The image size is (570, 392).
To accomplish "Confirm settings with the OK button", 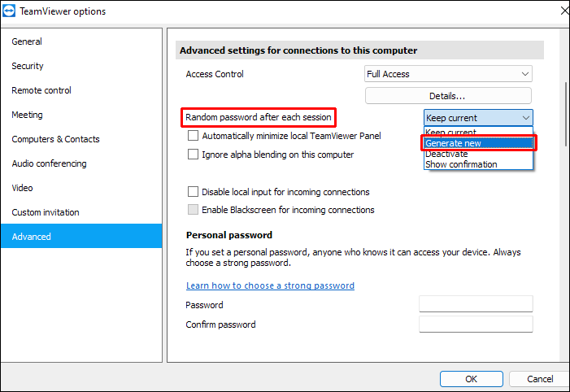I will (472, 379).
